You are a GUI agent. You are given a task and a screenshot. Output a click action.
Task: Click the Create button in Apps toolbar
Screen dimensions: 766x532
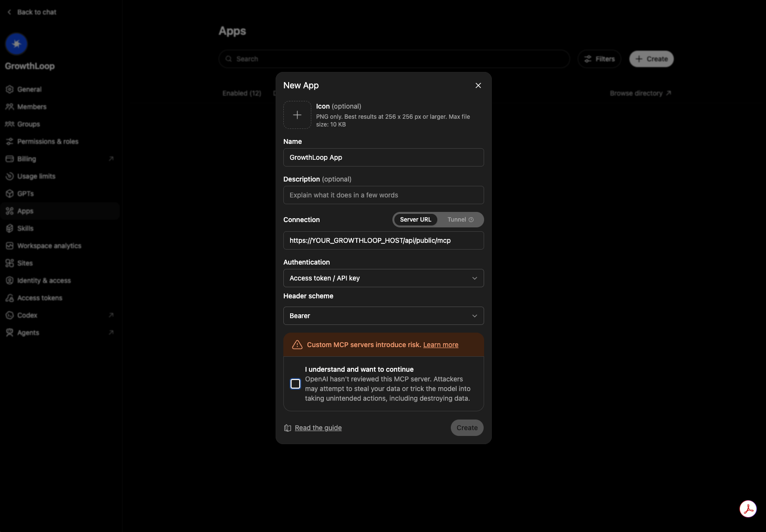coord(652,59)
